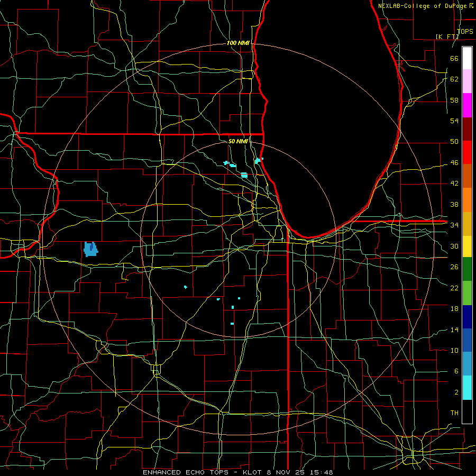
Task: Click the 34 legend value
Action: 454,225
